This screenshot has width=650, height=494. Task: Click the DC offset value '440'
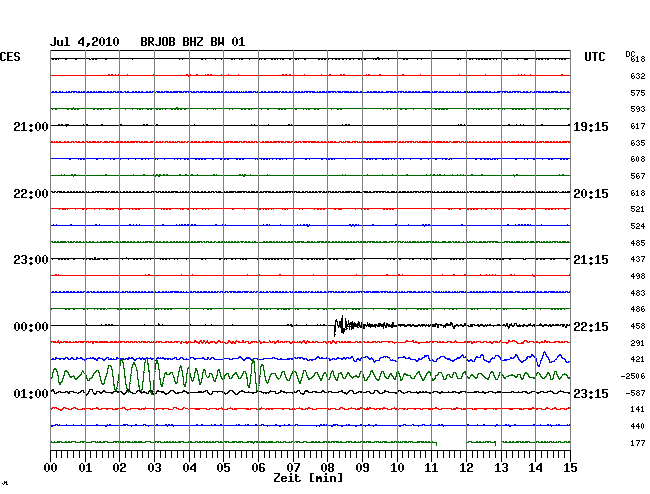(638, 426)
